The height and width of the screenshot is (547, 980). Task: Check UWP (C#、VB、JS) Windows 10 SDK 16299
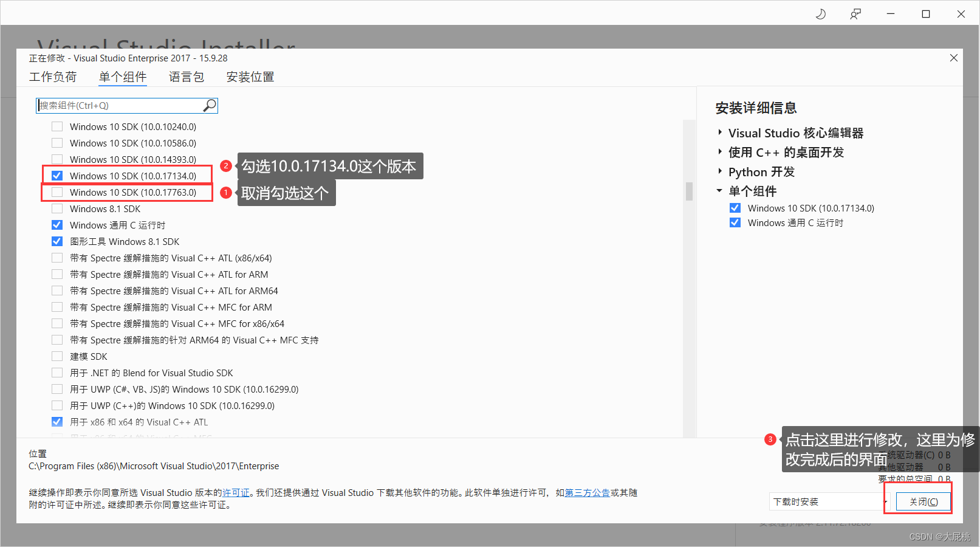[x=57, y=389]
